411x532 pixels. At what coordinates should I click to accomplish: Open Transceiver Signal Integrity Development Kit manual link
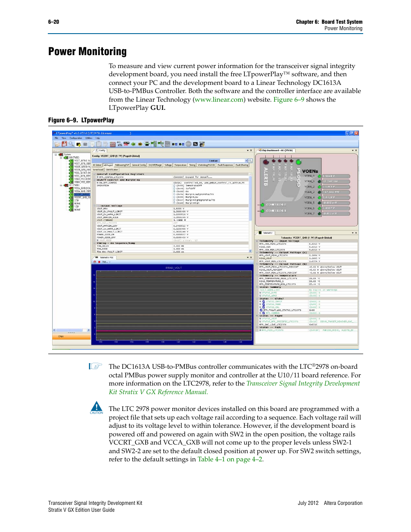pyautogui.click(x=234, y=388)
